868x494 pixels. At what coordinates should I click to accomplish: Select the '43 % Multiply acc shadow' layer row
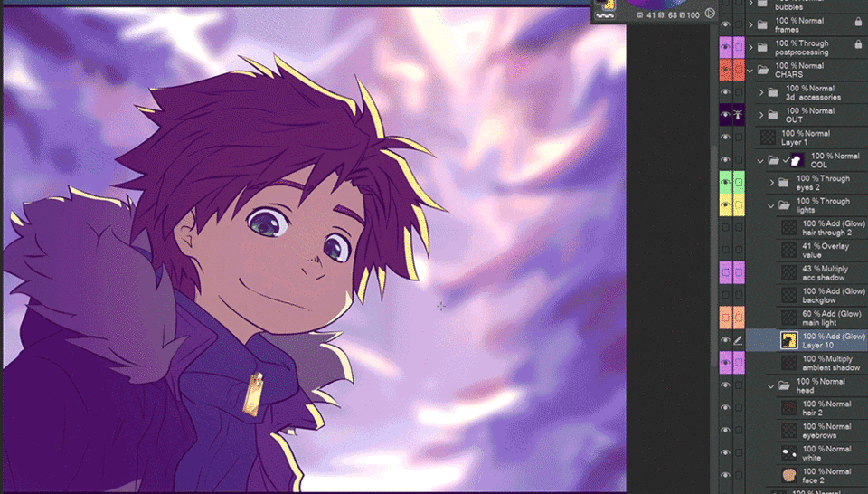tap(807, 273)
